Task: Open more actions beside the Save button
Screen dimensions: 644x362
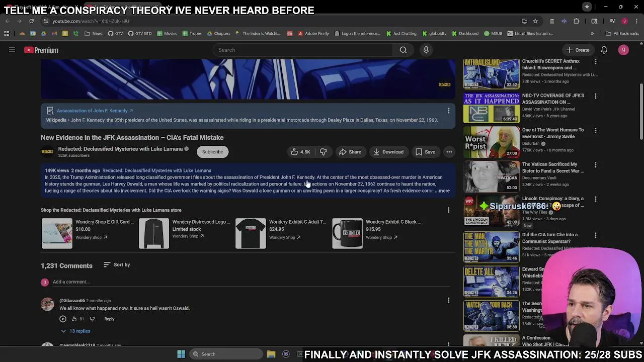Action: pyautogui.click(x=449, y=152)
